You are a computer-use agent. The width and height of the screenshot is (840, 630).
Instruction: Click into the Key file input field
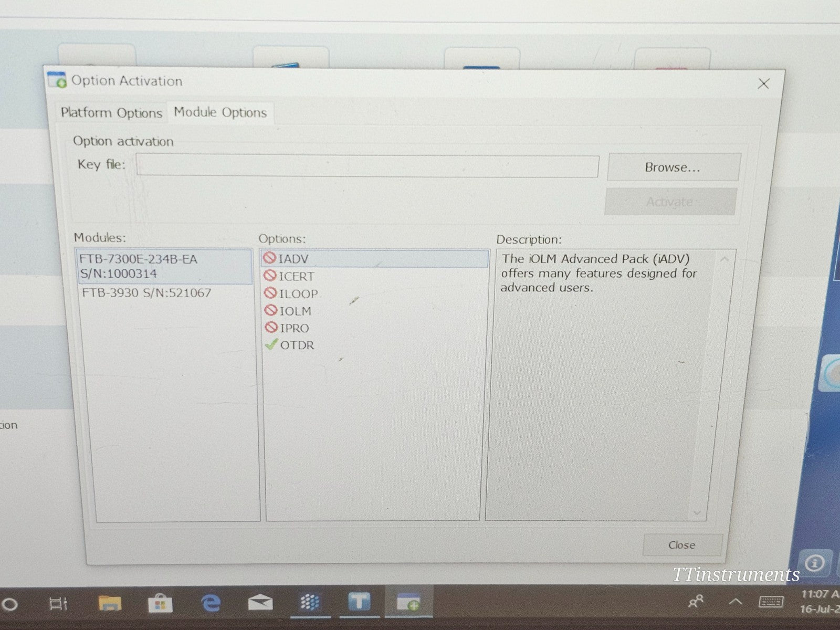(x=367, y=166)
